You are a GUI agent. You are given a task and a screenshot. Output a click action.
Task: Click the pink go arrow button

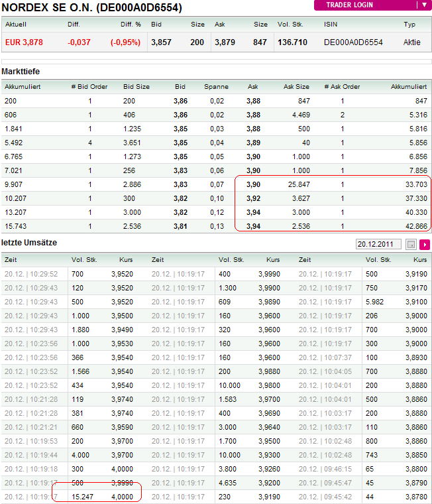425,244
